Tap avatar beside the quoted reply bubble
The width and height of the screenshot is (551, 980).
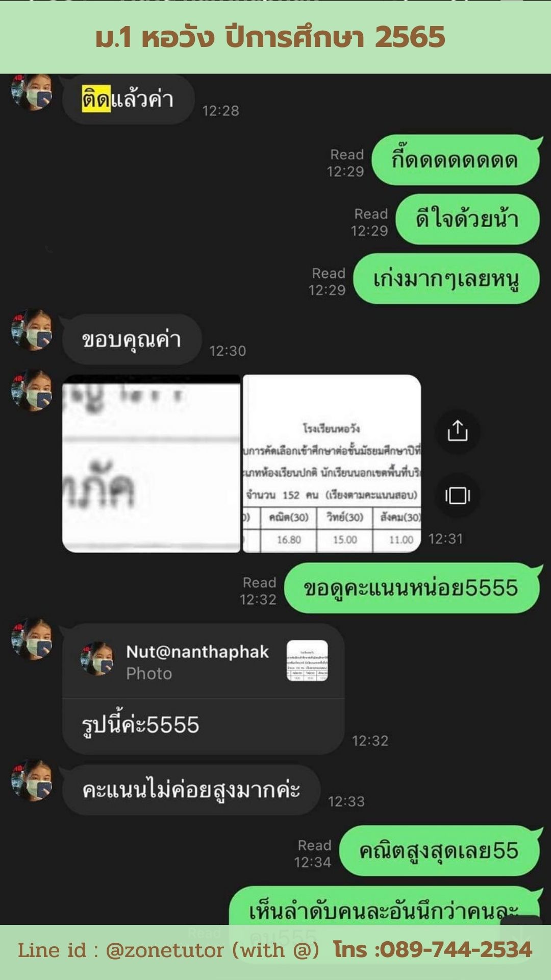tap(32, 640)
